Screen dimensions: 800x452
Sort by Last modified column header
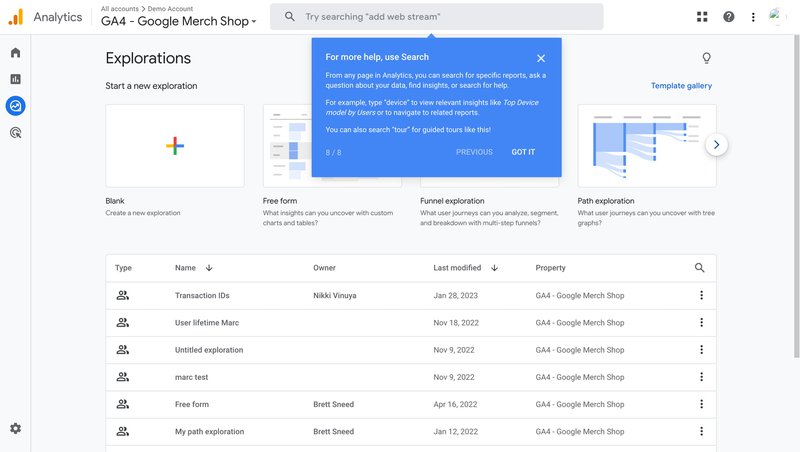pyautogui.click(x=465, y=268)
